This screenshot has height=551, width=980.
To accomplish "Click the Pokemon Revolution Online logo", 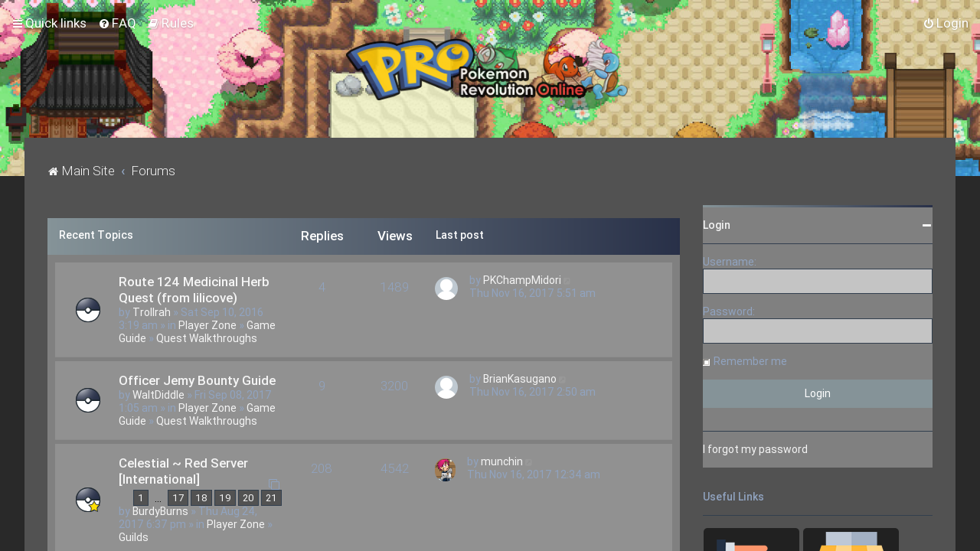I will pos(487,69).
